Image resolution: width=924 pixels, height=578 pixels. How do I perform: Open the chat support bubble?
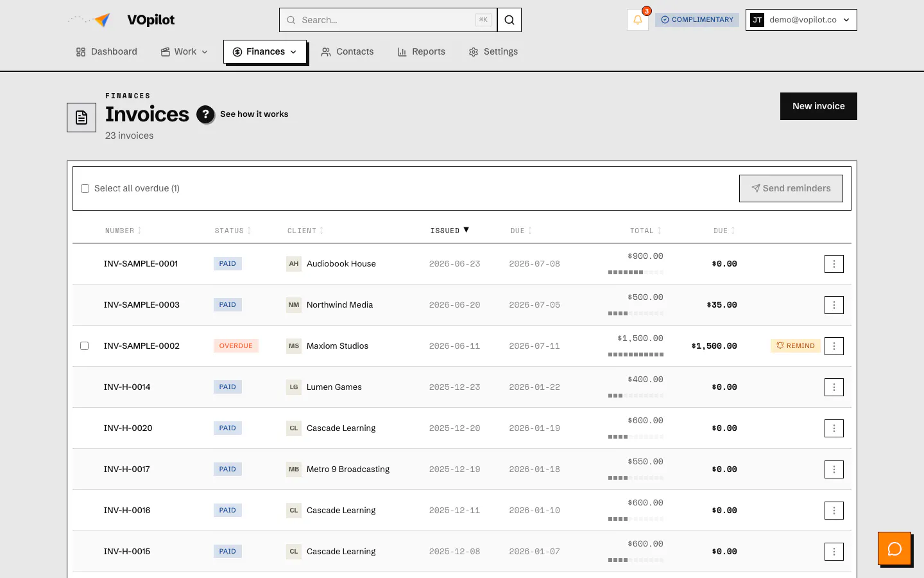click(x=894, y=548)
